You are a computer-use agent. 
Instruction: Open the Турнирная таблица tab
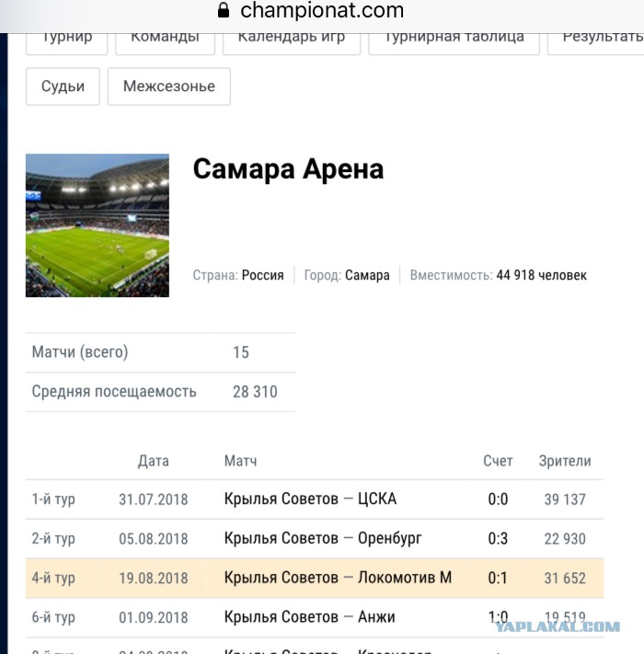(x=454, y=43)
